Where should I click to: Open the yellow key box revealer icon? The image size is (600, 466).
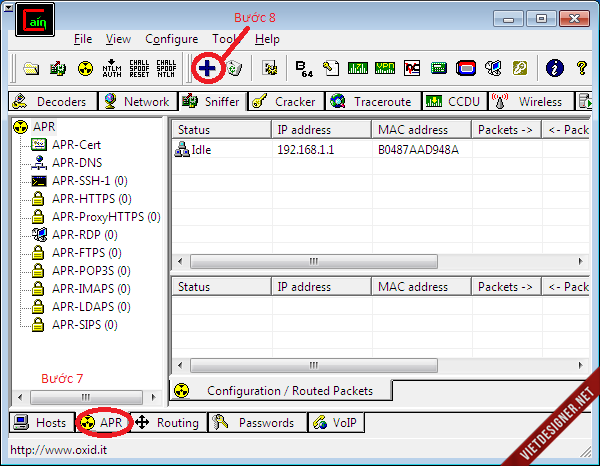pyautogui.click(x=520, y=69)
